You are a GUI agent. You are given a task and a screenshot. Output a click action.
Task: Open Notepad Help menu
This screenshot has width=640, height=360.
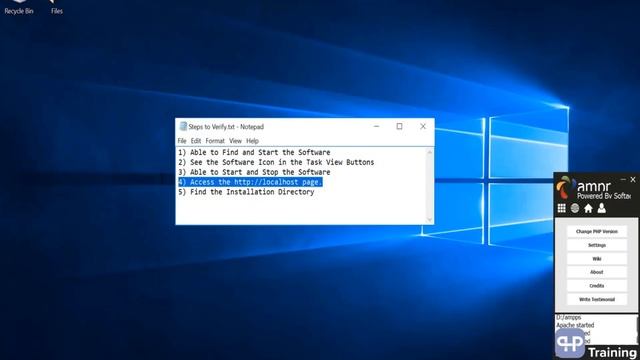252,141
